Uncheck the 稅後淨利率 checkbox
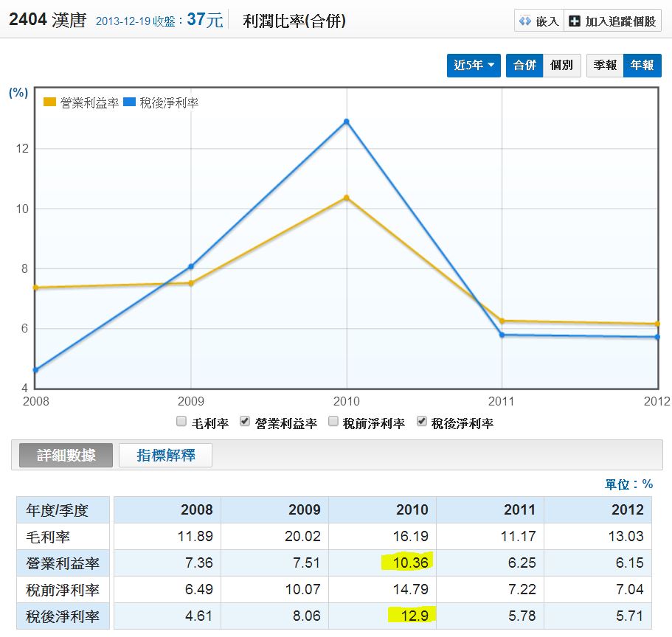 pos(421,422)
